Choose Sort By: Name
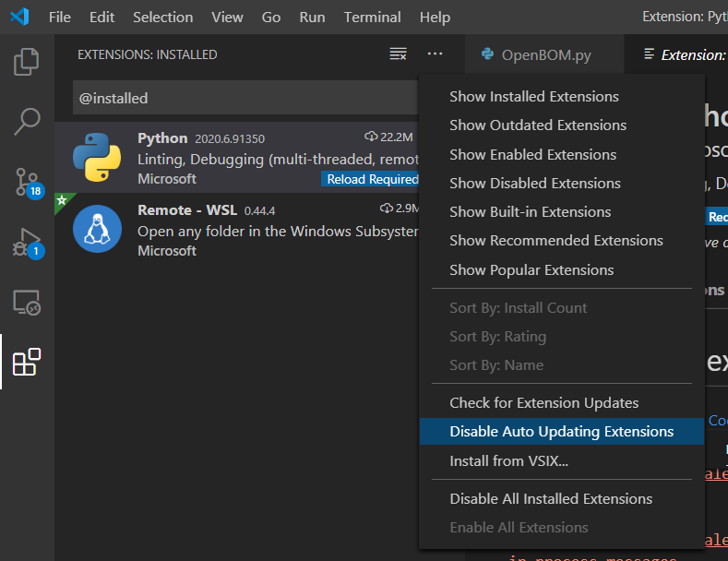The height and width of the screenshot is (561, 728). point(562,365)
